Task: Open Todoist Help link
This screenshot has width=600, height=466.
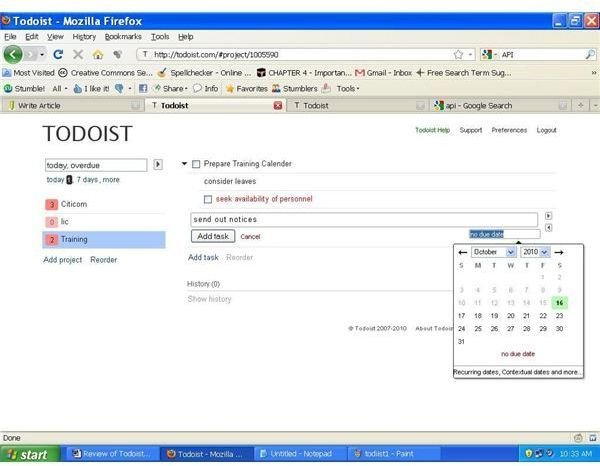Action: [x=432, y=130]
